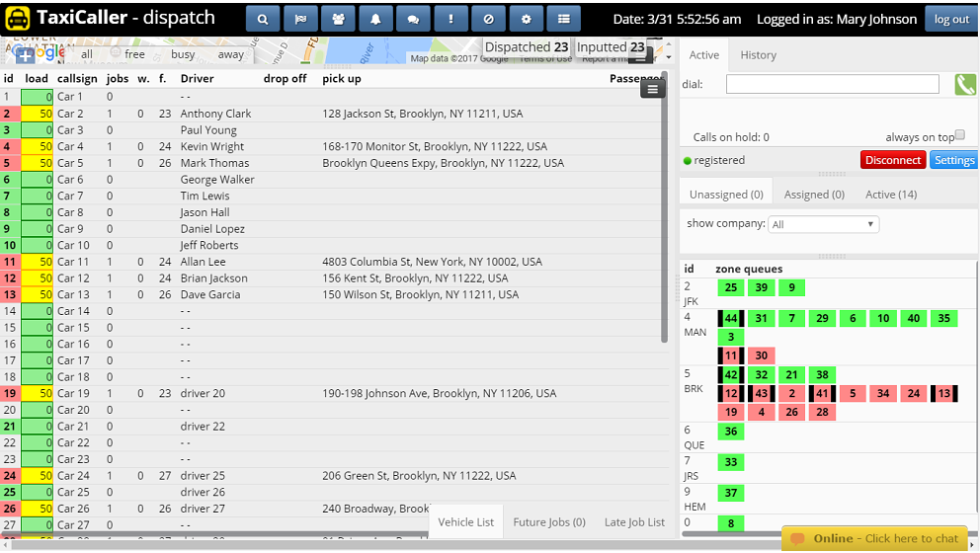
Task: Click the exclamation alert icon
Action: [x=450, y=19]
